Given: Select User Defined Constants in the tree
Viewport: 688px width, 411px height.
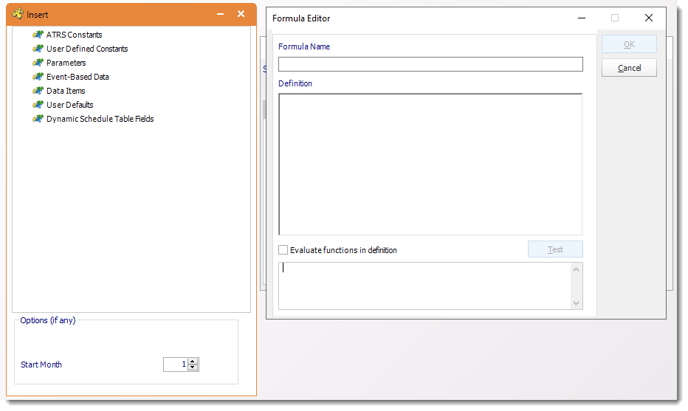Looking at the screenshot, I should pos(87,49).
